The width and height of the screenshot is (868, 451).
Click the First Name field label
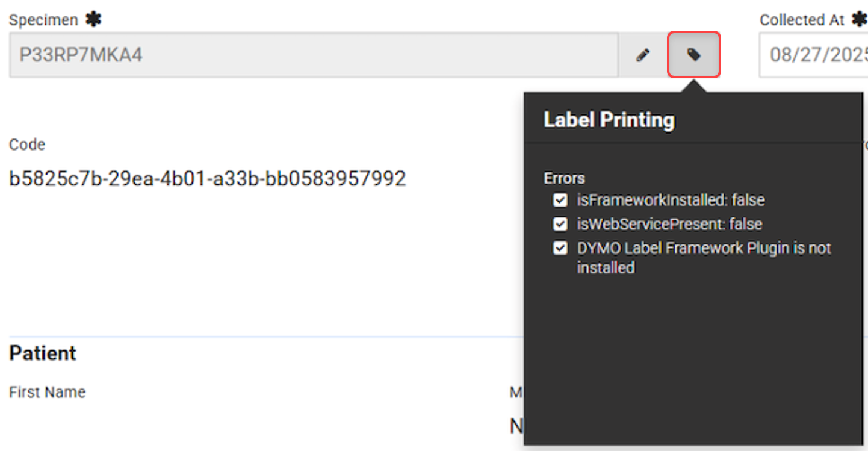coord(47,392)
